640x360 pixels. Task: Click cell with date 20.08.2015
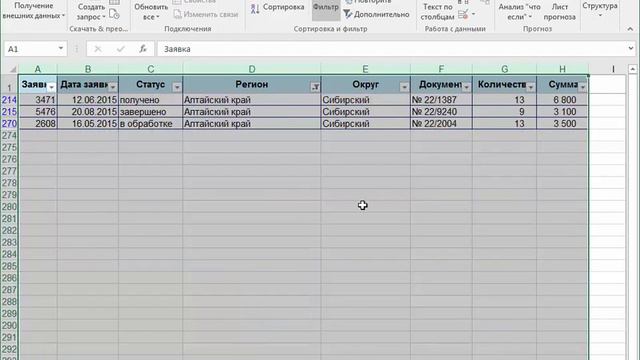click(88, 112)
